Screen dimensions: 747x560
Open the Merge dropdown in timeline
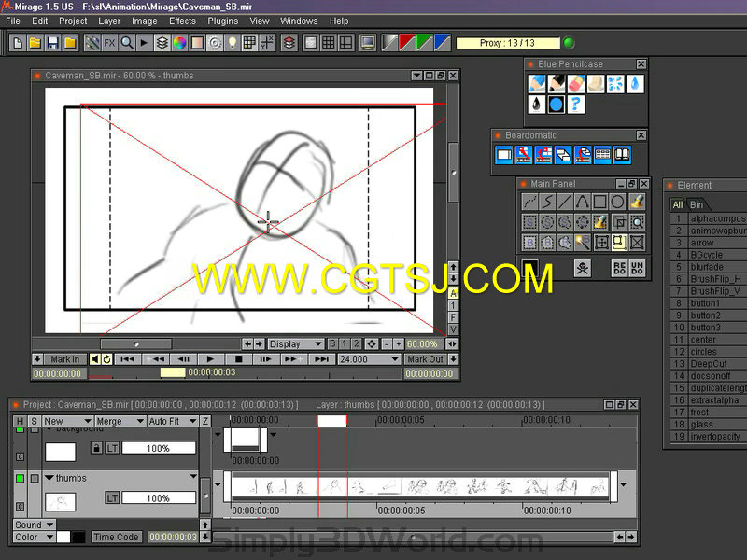tap(120, 421)
